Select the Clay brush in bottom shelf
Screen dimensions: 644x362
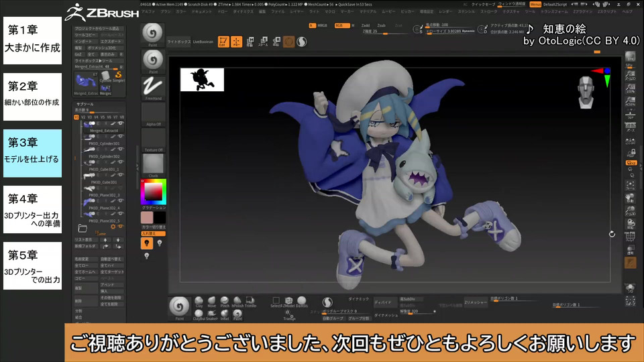click(x=199, y=302)
